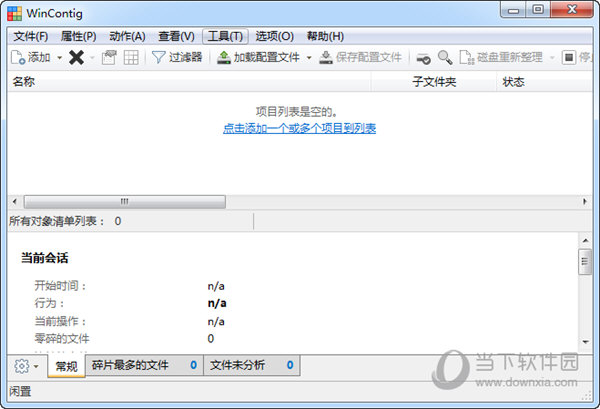Expand the 加载配置文件 dropdown arrow
600x409 pixels.
[x=309, y=58]
